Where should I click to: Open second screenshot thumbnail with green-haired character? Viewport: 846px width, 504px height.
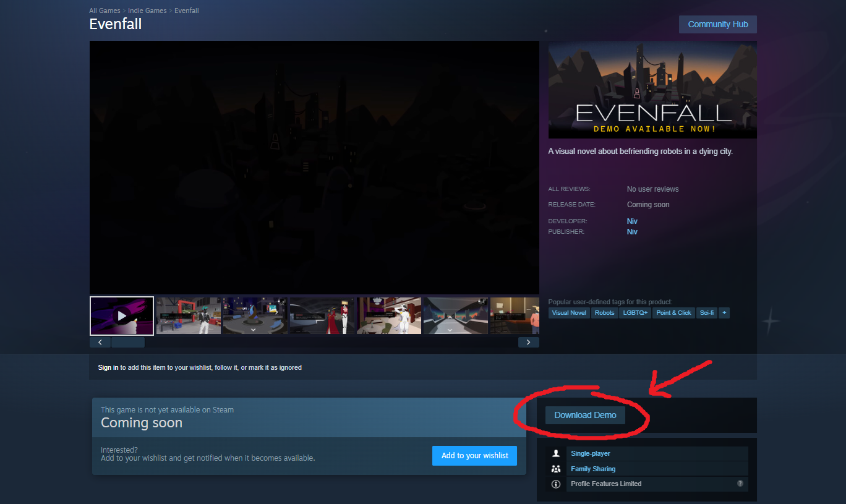tap(189, 316)
